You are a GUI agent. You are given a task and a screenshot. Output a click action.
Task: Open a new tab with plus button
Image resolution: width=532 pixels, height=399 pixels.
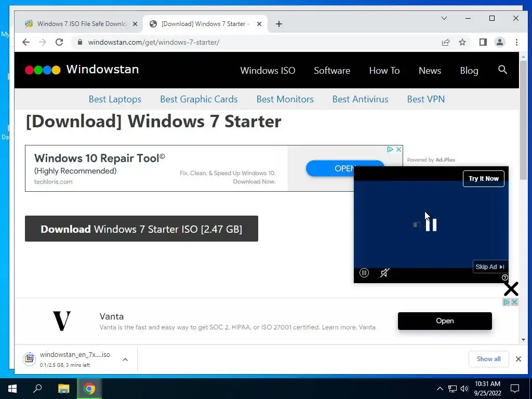pos(279,24)
